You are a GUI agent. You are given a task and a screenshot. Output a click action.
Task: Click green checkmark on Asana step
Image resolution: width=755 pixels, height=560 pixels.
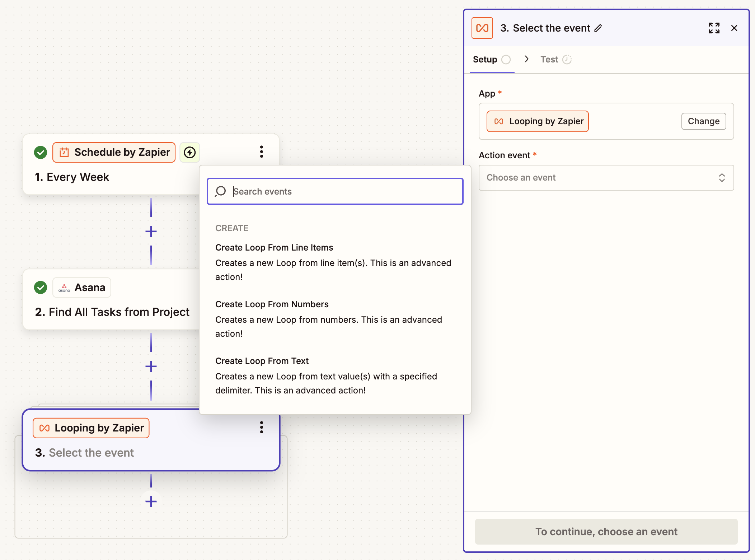click(41, 288)
